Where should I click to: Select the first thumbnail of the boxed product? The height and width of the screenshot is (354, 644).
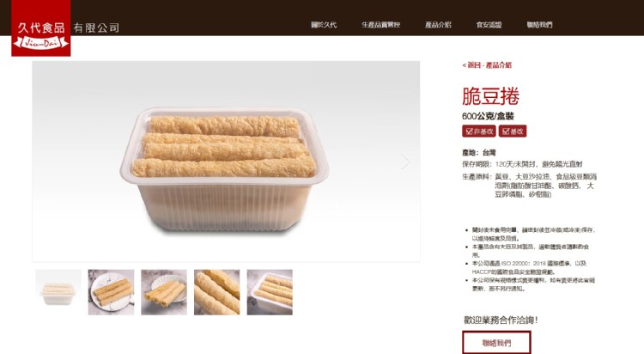coord(58,292)
